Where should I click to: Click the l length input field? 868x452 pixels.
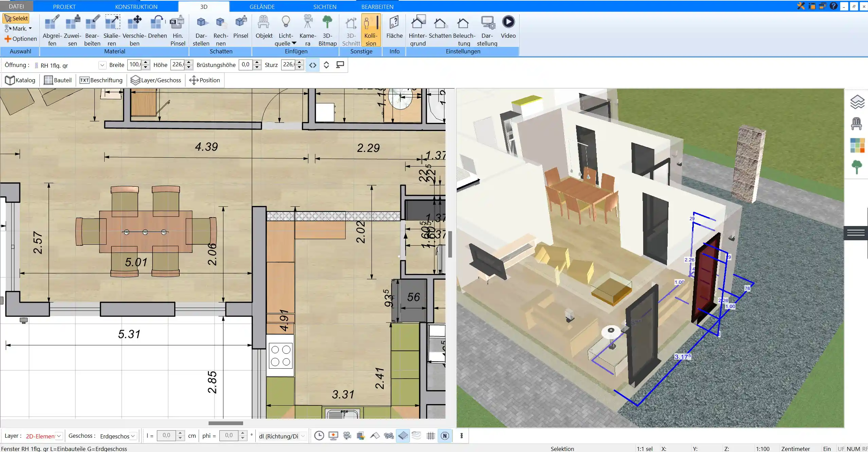tap(166, 436)
